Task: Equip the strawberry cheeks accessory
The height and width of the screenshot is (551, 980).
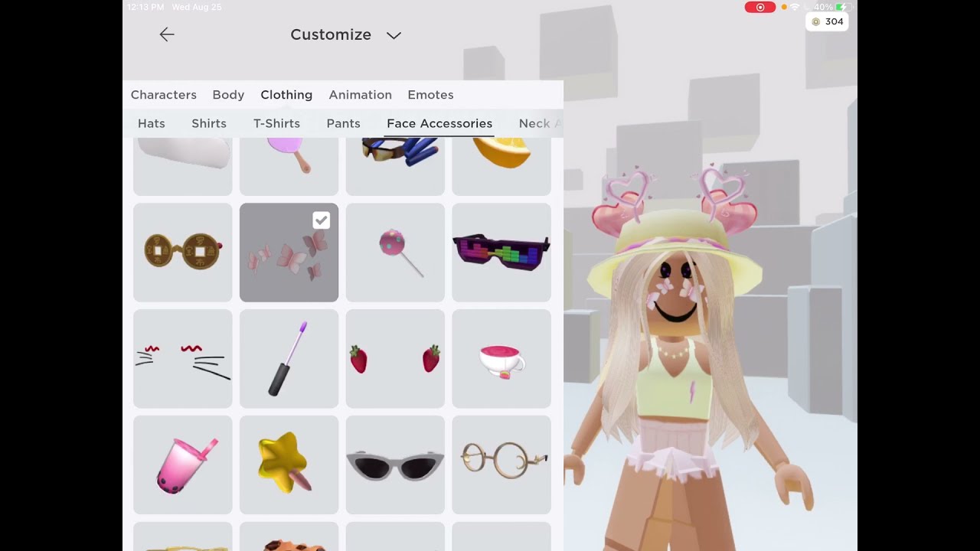Action: (x=395, y=359)
